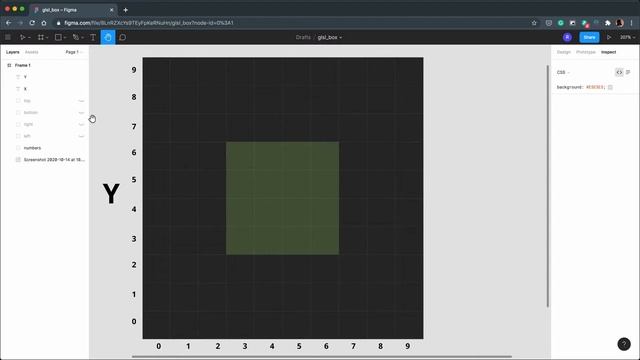The width and height of the screenshot is (640, 360).
Task: Open Pen tool options dropdown arrow
Action: pos(82,38)
